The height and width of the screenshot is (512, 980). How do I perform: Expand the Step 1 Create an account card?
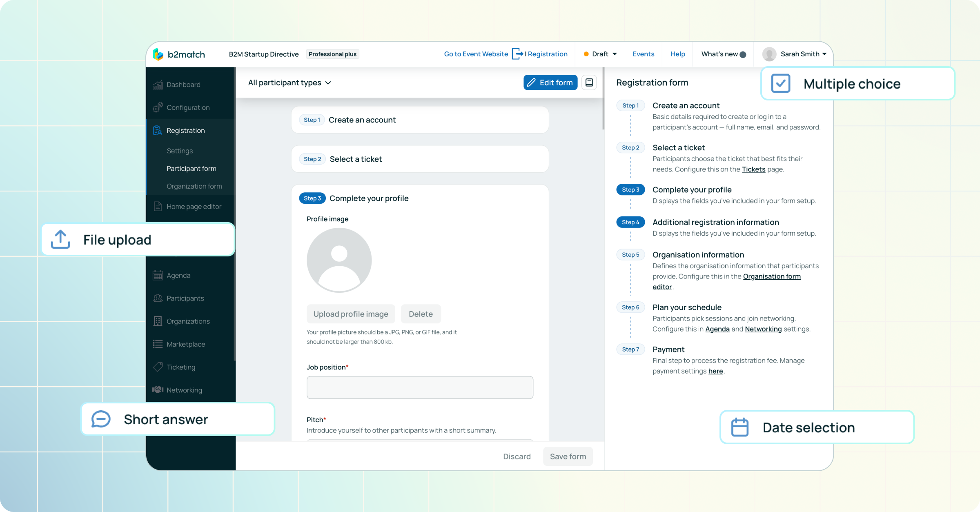pos(420,120)
